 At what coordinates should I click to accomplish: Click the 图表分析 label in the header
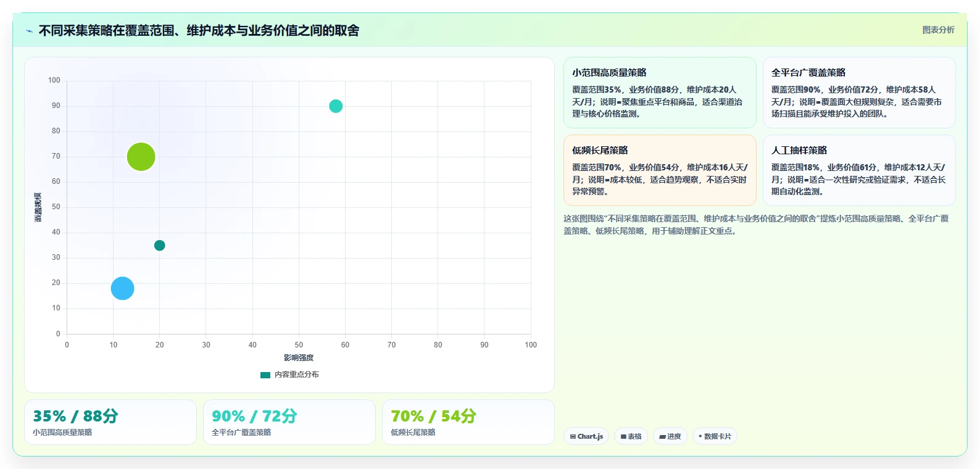pos(938,30)
